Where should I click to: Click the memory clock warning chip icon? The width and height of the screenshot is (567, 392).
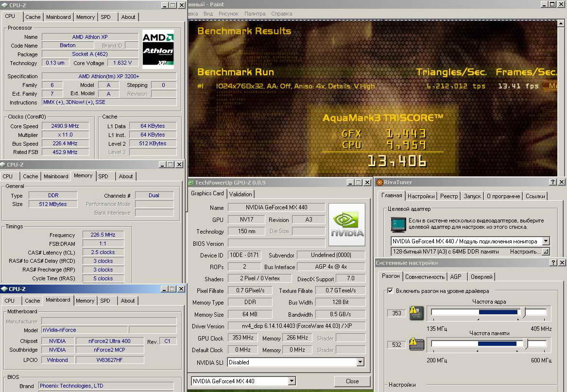click(x=416, y=343)
